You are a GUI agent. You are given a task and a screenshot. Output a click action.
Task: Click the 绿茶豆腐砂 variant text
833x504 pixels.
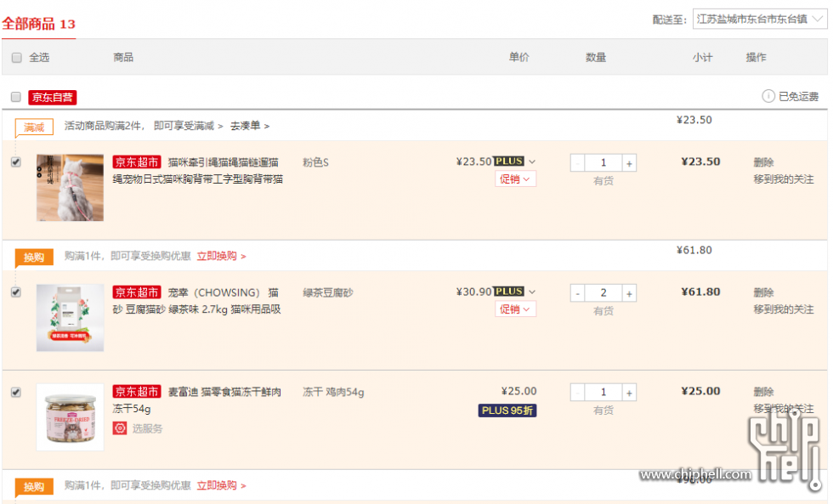pos(328,292)
